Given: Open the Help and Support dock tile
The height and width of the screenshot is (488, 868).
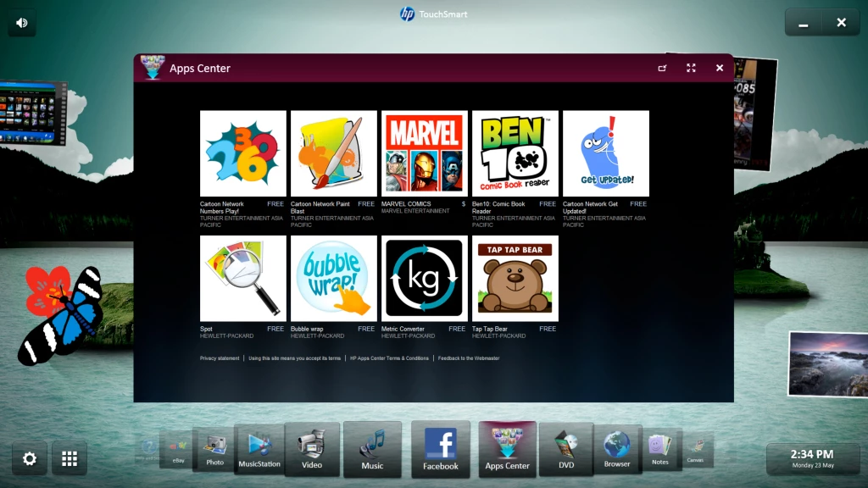Looking at the screenshot, I should (148, 449).
